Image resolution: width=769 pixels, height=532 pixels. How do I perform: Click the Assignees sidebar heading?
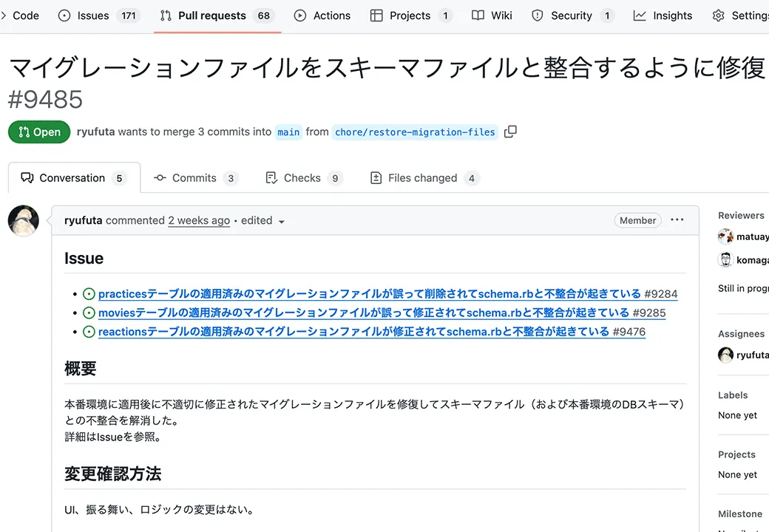coord(741,333)
